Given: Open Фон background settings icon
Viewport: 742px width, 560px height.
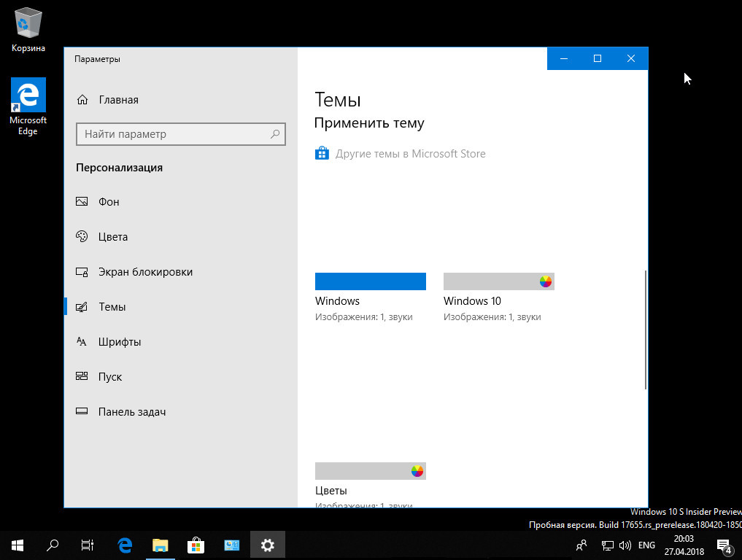Looking at the screenshot, I should (x=82, y=201).
